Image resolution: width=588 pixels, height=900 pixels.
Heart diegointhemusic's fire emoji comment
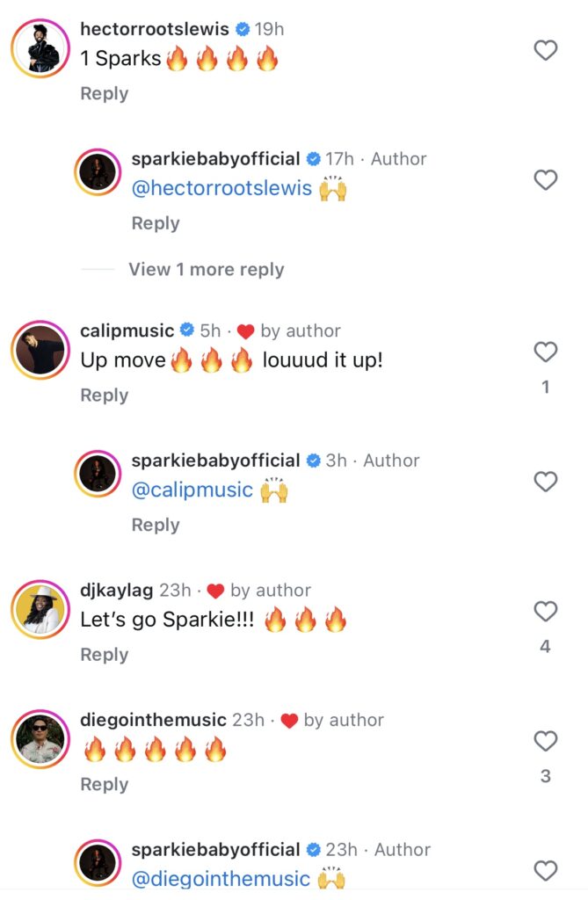546,741
